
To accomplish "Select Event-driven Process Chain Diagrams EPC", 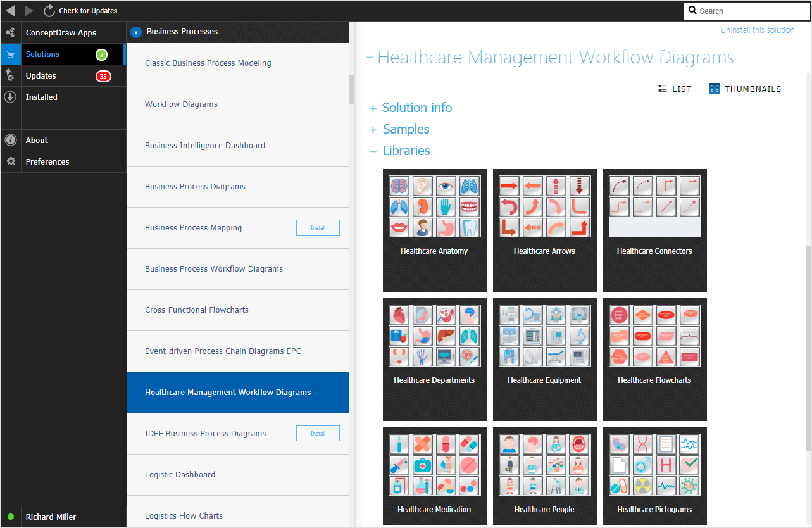I will coord(238,351).
